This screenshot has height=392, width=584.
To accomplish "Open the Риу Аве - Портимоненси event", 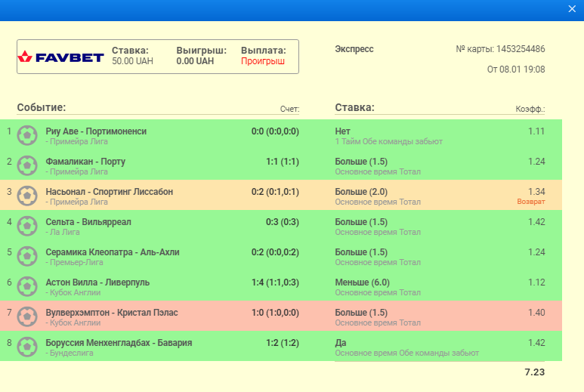I will point(96,131).
